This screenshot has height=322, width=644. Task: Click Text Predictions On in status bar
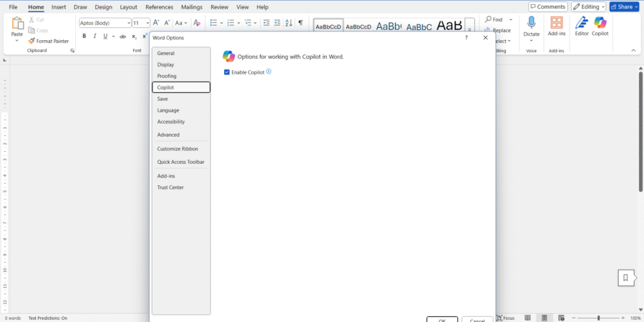48,318
